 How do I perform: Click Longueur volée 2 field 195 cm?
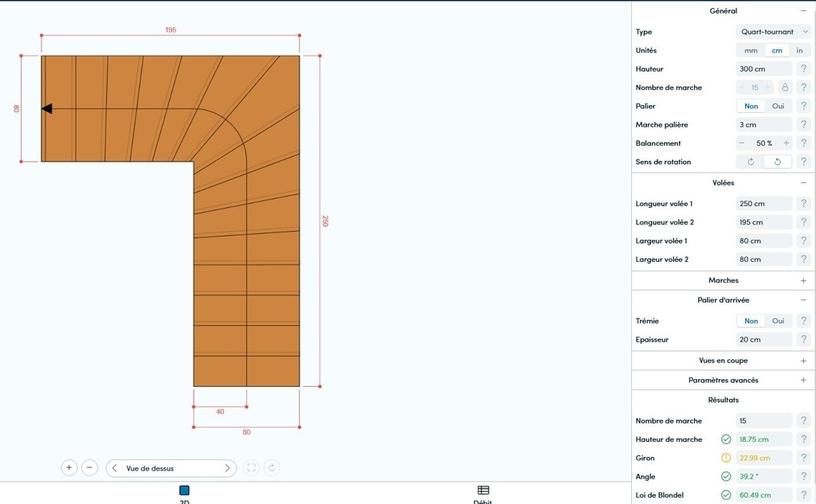point(764,222)
